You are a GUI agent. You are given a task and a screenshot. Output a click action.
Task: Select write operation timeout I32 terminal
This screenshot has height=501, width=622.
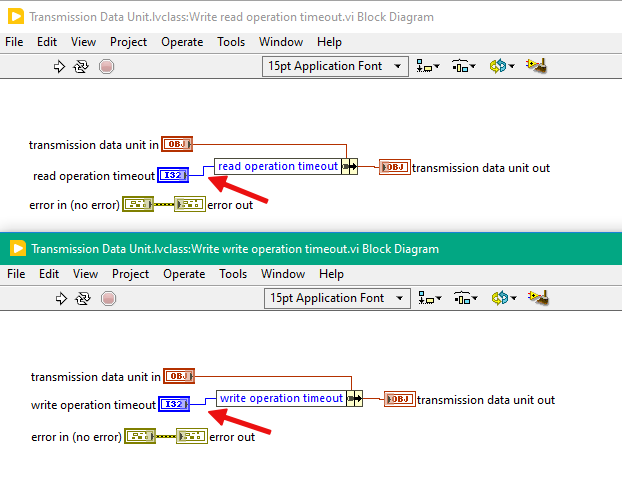(x=174, y=404)
